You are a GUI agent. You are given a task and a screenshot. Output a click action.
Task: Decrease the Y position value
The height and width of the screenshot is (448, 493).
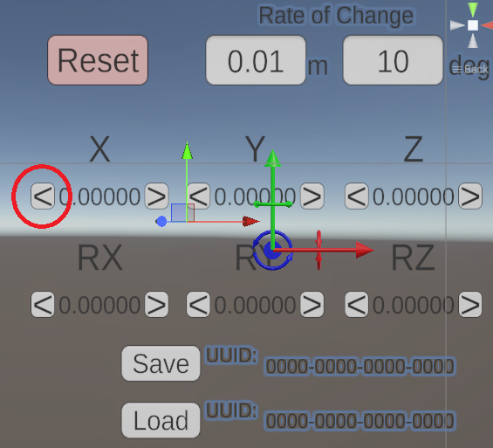click(x=198, y=196)
